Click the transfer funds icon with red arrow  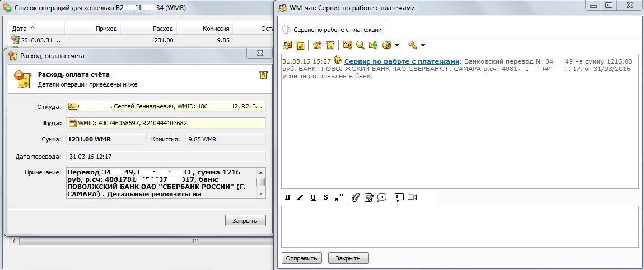316,45
